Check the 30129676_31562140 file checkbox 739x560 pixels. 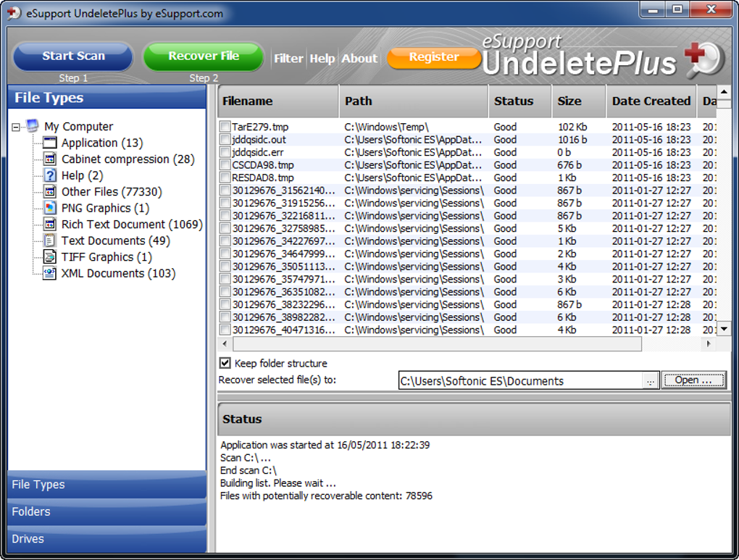coord(225,191)
